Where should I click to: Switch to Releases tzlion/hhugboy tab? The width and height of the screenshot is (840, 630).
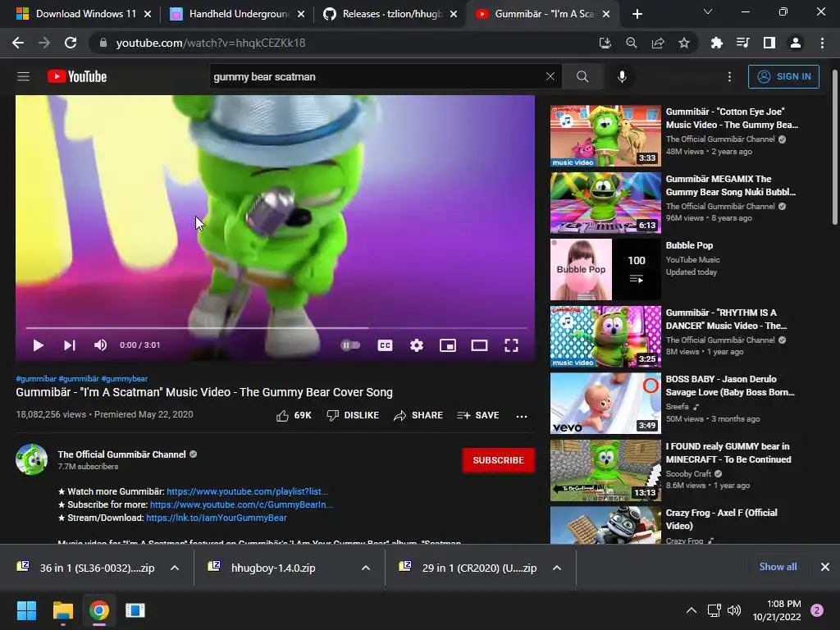(x=390, y=14)
